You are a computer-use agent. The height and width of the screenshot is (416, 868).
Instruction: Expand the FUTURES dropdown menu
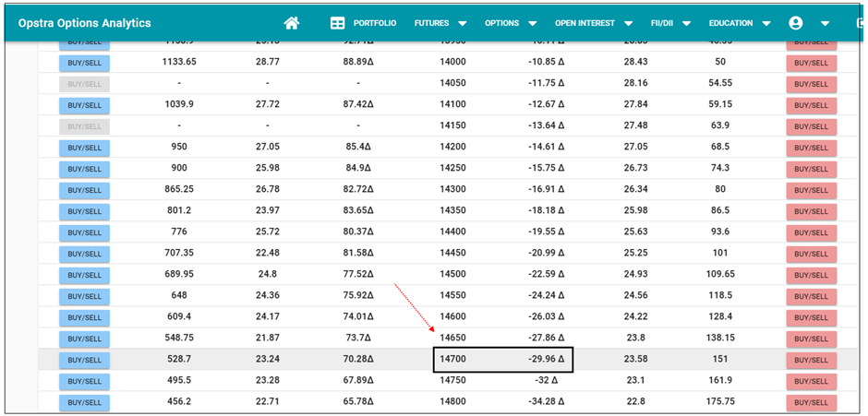click(440, 23)
